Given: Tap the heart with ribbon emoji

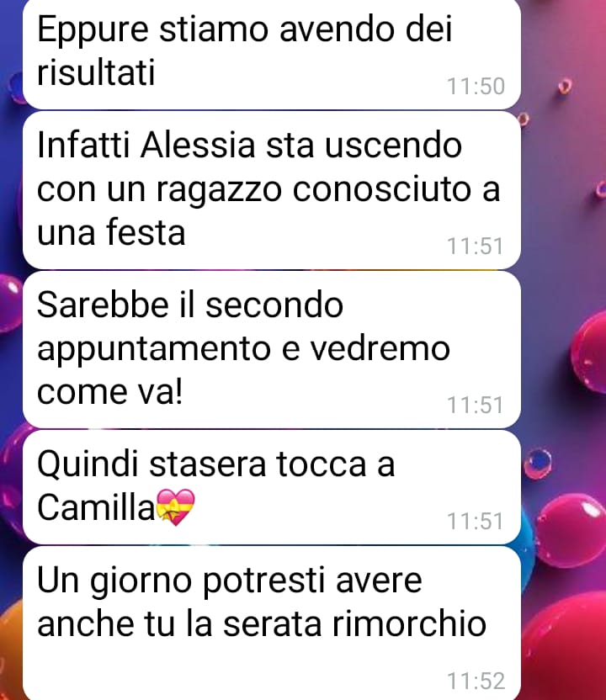Looking at the screenshot, I should [x=176, y=507].
